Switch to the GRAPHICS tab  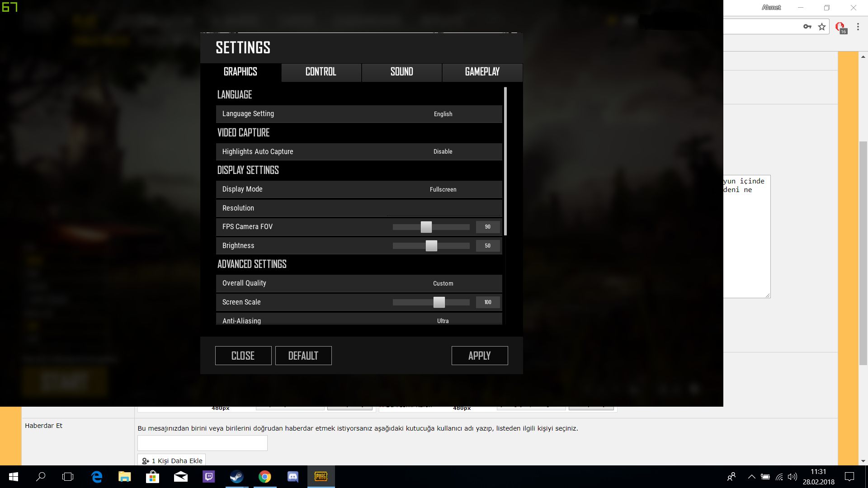[x=241, y=72]
